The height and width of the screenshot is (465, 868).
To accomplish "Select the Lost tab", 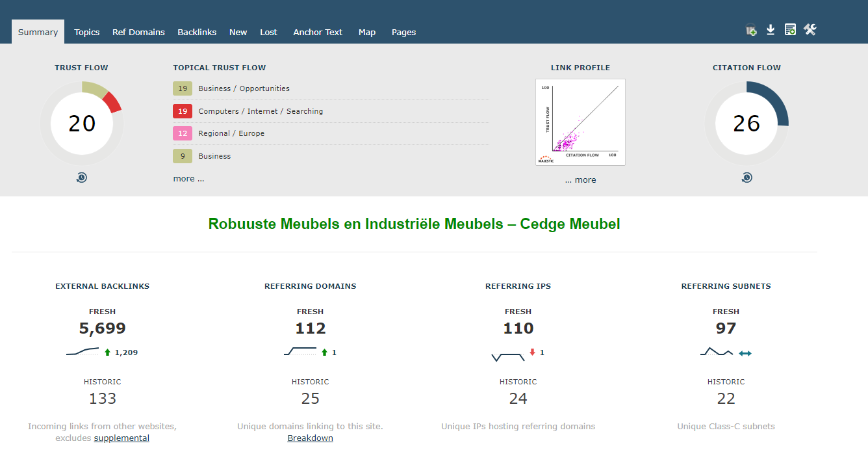I will tap(268, 32).
